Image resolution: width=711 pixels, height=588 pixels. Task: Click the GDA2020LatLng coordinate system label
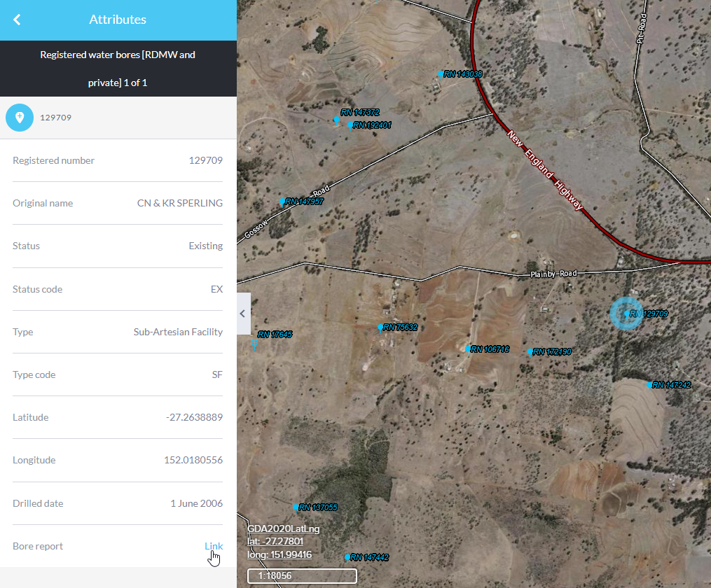coord(283,529)
